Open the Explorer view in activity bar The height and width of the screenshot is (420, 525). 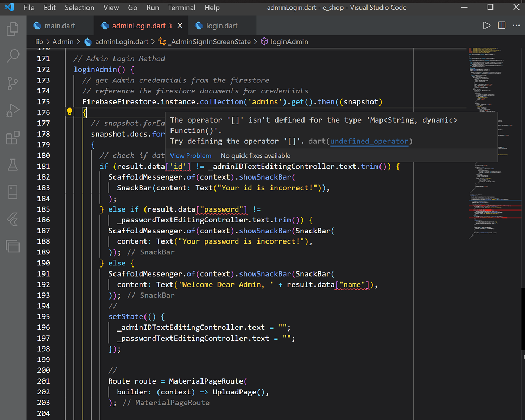coord(12,29)
